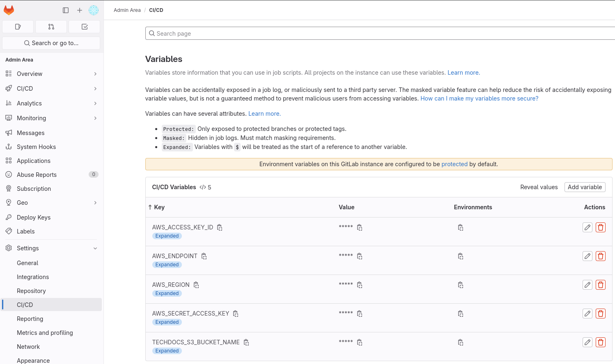Image resolution: width=615 pixels, height=364 pixels.
Task: Expand the Overview sidebar section
Action: point(52,74)
